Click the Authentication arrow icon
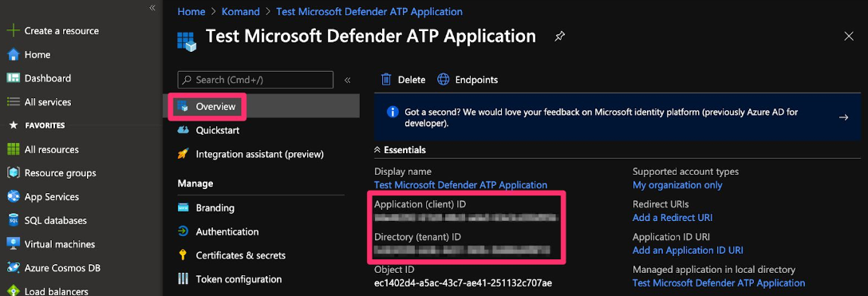The width and height of the screenshot is (868, 296). pos(183,231)
